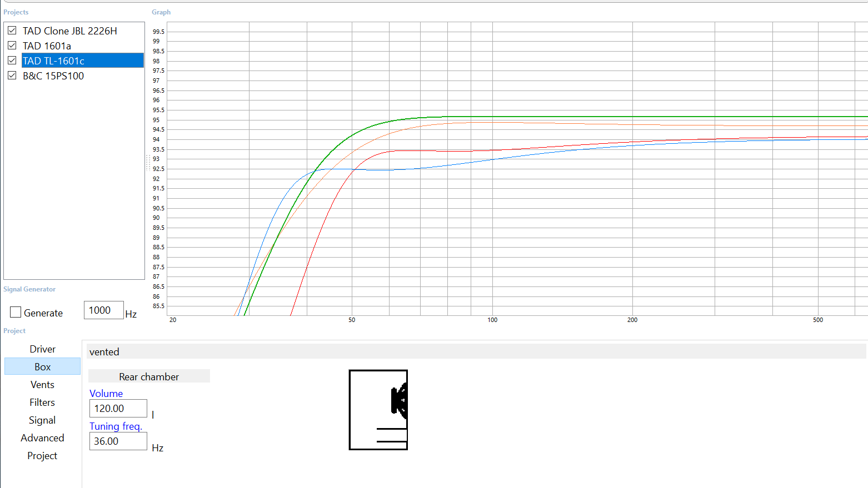The height and width of the screenshot is (488, 868).
Task: Open the Driver tab
Action: [42, 349]
